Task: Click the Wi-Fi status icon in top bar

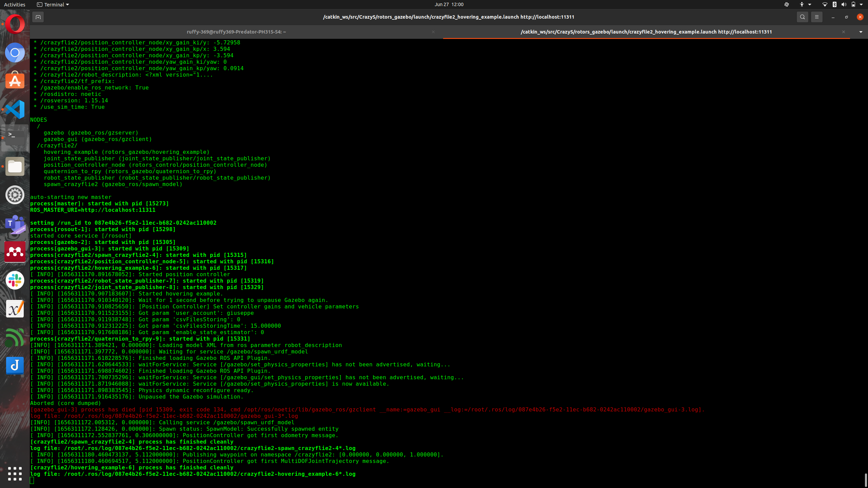Action: tap(825, 4)
